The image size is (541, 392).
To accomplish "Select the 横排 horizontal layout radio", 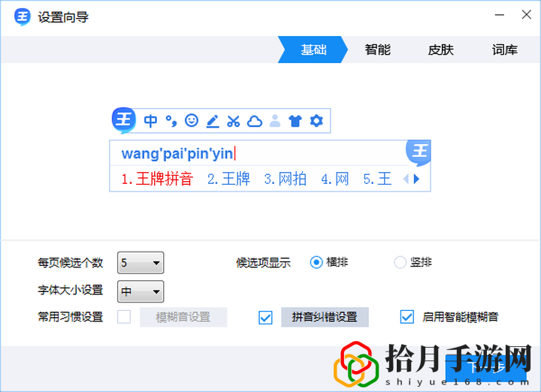I will click(x=316, y=262).
